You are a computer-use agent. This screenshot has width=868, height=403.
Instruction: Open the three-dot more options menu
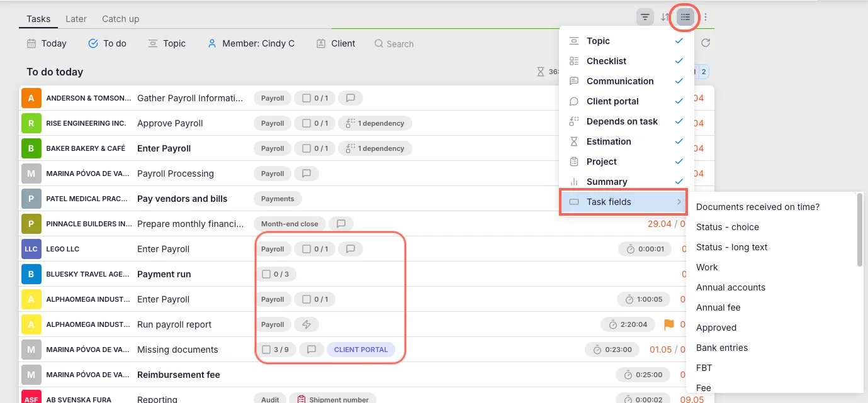coord(706,17)
